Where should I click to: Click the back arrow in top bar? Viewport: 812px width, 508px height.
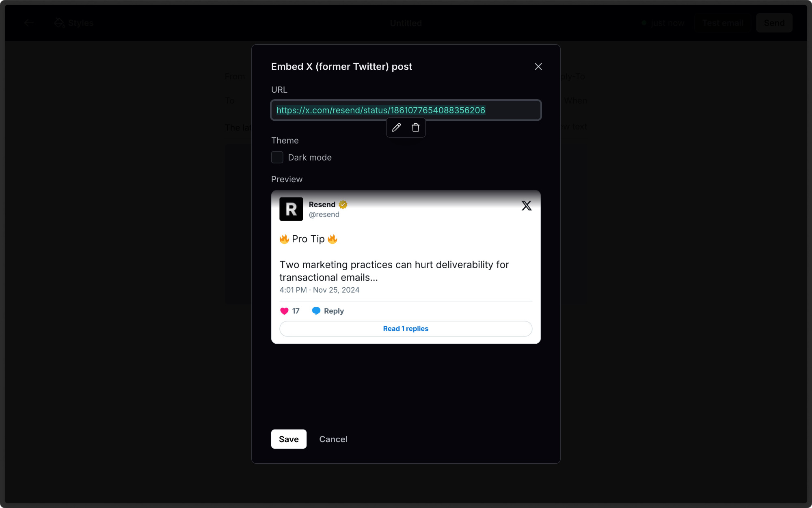(29, 23)
